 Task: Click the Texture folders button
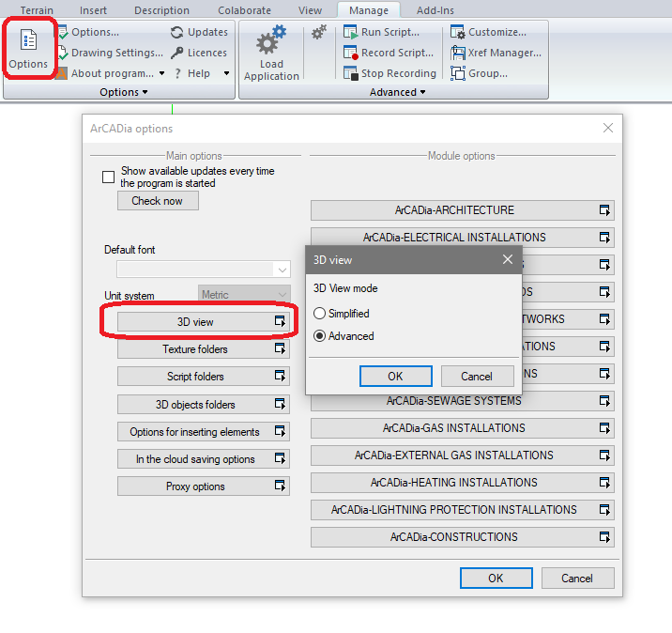point(203,349)
